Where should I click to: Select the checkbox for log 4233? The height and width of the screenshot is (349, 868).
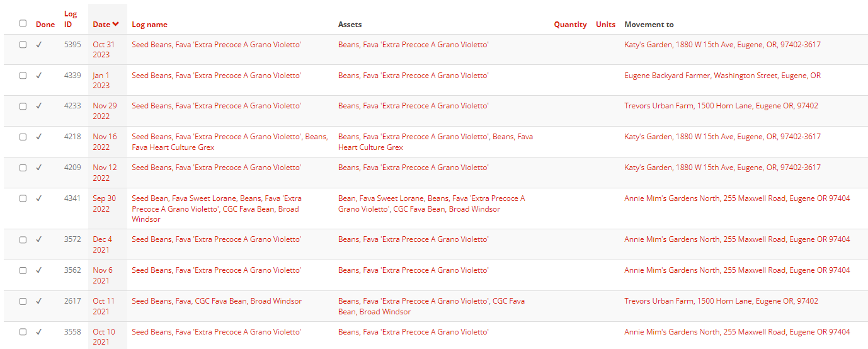coord(23,106)
